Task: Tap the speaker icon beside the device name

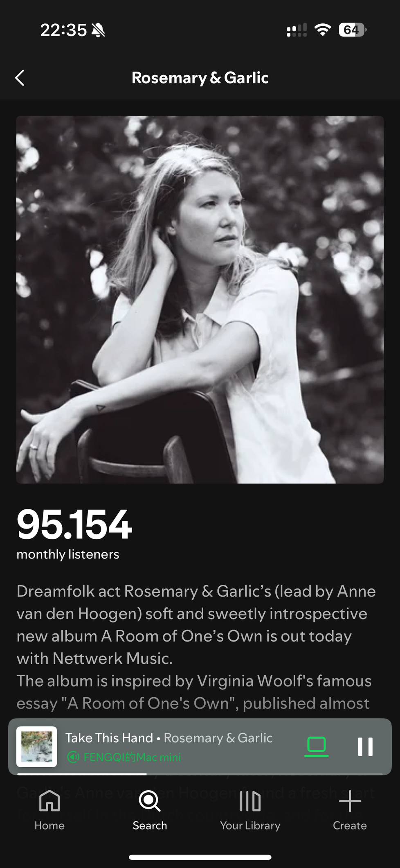Action: point(73,757)
